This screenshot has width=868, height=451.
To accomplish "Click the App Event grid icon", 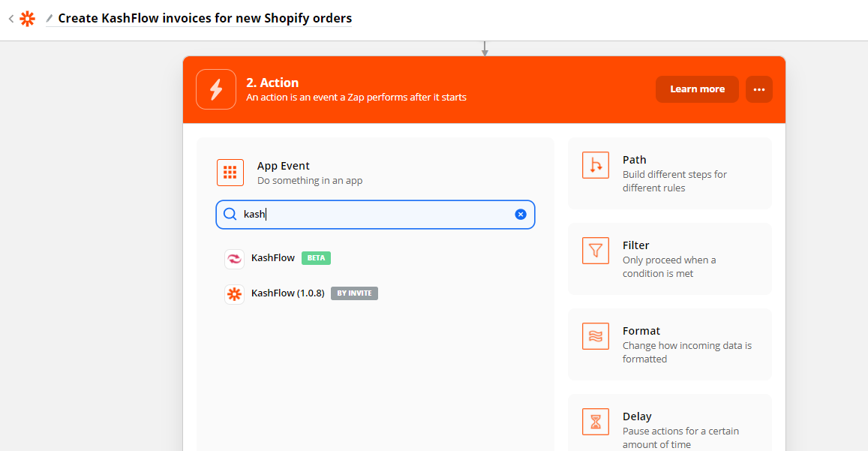I will point(230,173).
